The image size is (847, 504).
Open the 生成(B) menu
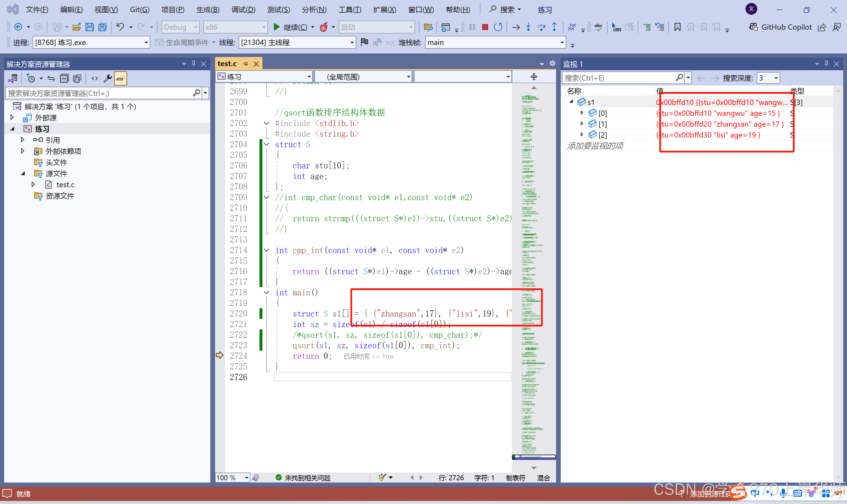pos(208,9)
